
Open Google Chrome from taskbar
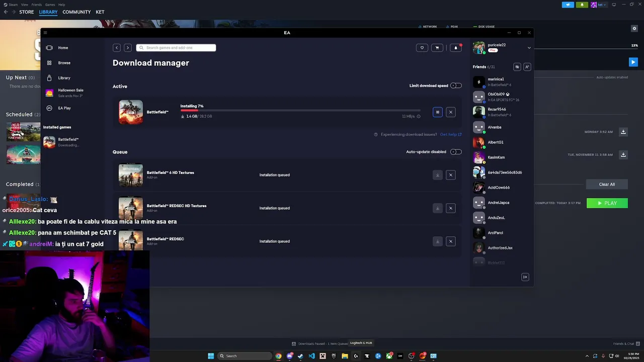(x=278, y=356)
